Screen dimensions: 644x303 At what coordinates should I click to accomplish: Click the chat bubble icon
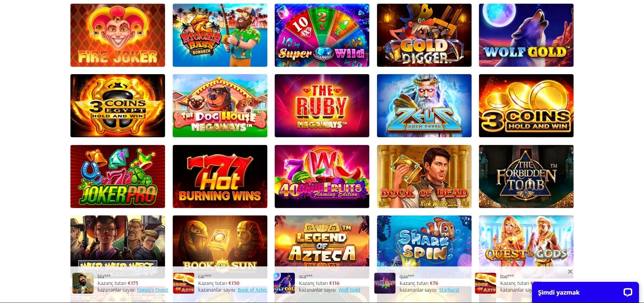click(x=628, y=292)
